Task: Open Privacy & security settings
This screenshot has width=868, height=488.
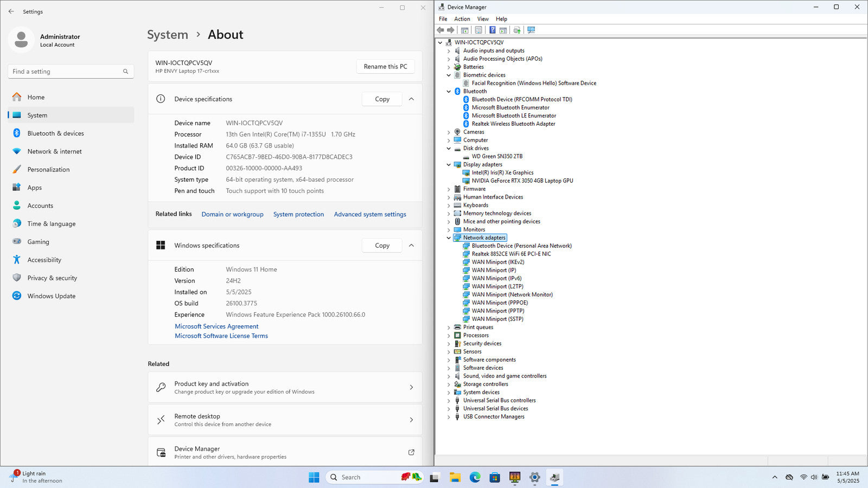Action: [x=71, y=278]
